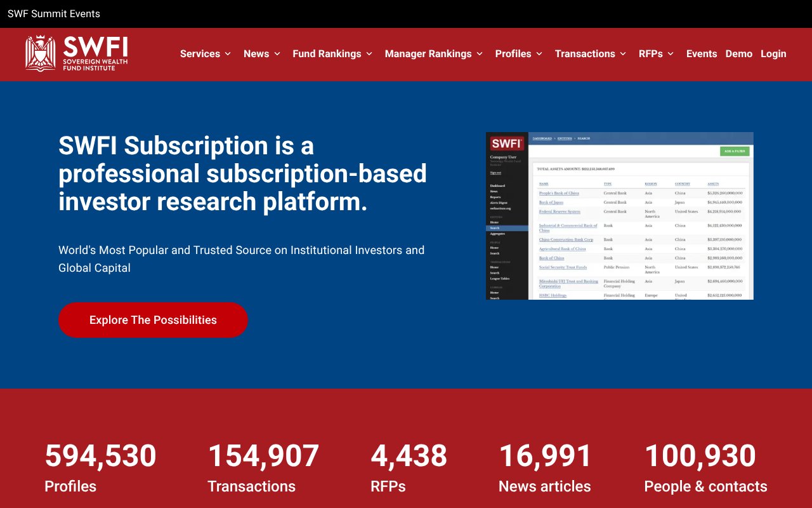The height and width of the screenshot is (508, 812).
Task: Click the dashboard screenshot preview image
Action: click(x=620, y=216)
